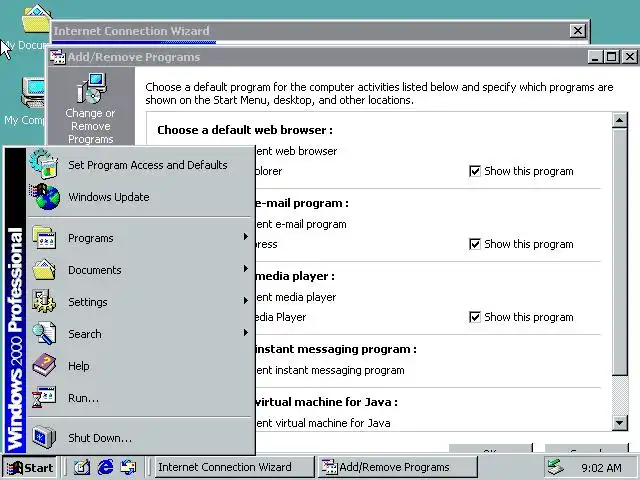640x480 pixels.
Task: Click the Documents folder icon in Start menu
Action: tap(44, 269)
